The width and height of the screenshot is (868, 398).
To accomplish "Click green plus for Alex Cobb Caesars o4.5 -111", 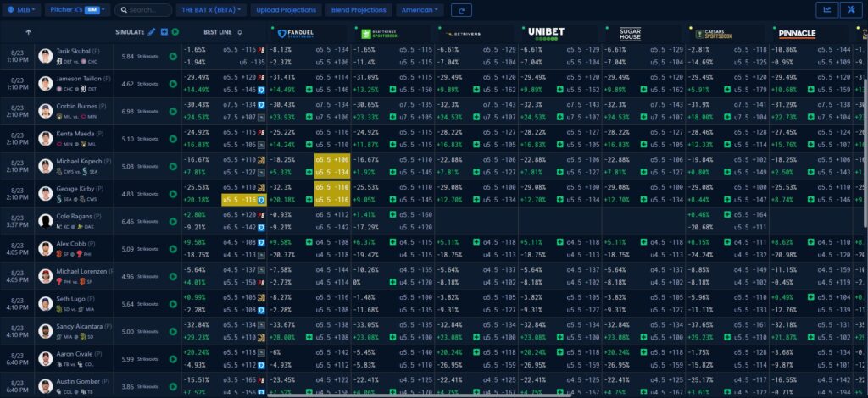I will click(727, 242).
